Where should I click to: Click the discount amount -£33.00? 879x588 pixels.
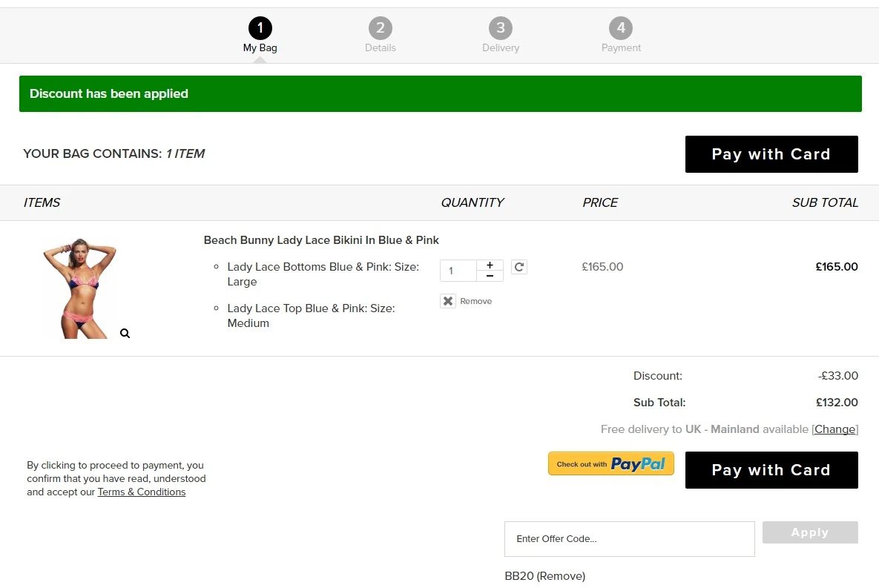point(837,375)
